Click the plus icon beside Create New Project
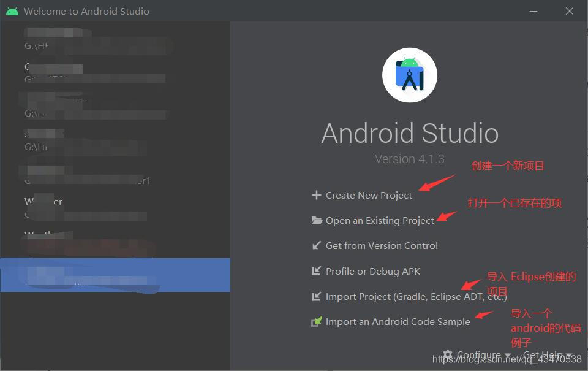The width and height of the screenshot is (588, 371). pyautogui.click(x=317, y=195)
